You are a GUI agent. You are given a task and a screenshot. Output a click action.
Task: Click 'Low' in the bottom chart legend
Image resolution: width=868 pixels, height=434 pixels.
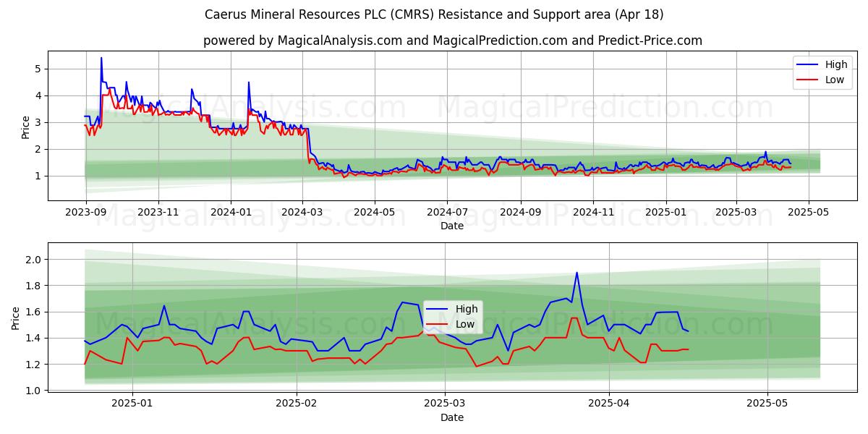(x=465, y=324)
